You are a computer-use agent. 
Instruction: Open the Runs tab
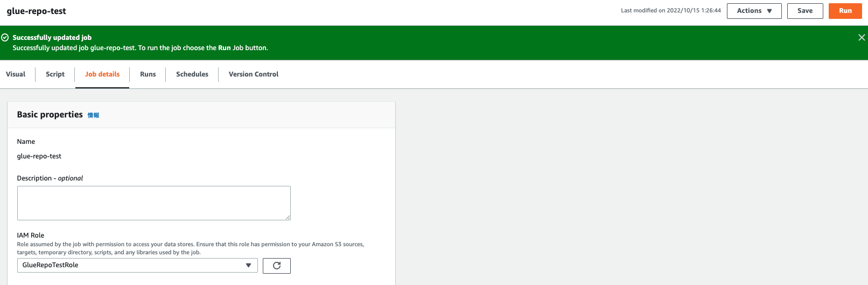click(148, 74)
